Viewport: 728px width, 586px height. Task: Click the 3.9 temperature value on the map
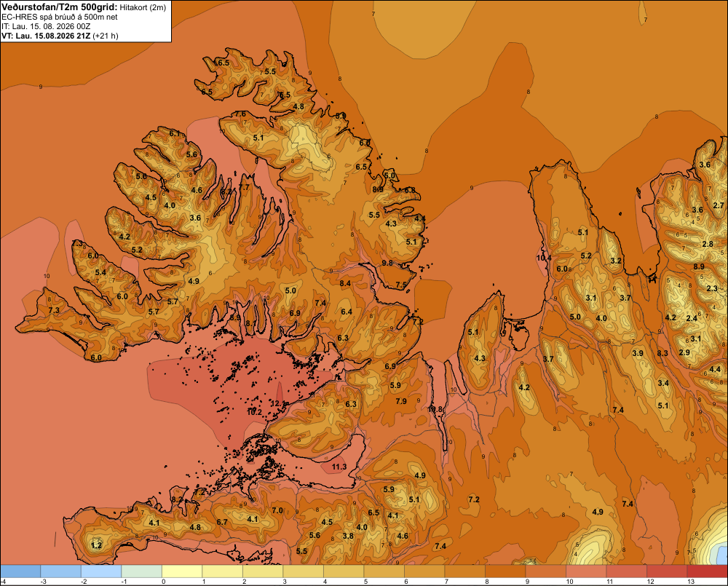(x=638, y=353)
